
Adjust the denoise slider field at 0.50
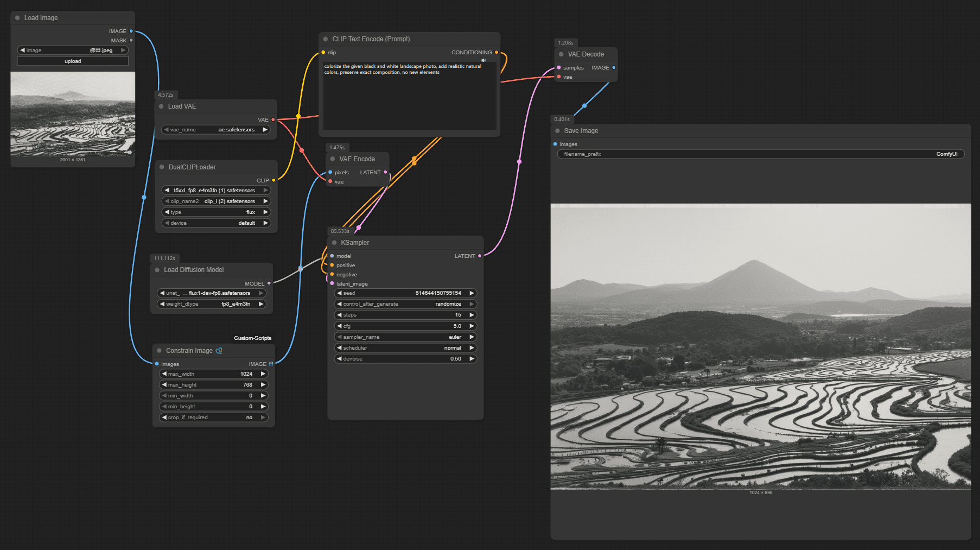point(405,359)
